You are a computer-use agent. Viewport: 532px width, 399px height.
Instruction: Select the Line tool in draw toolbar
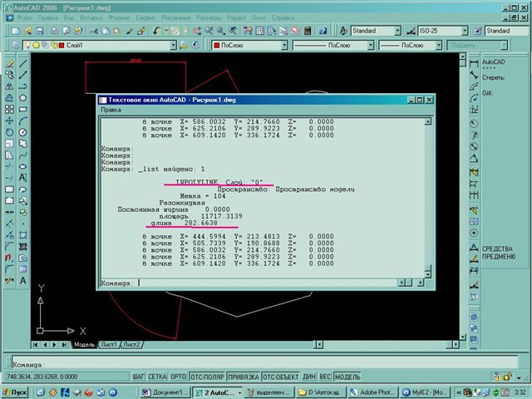tap(23, 62)
